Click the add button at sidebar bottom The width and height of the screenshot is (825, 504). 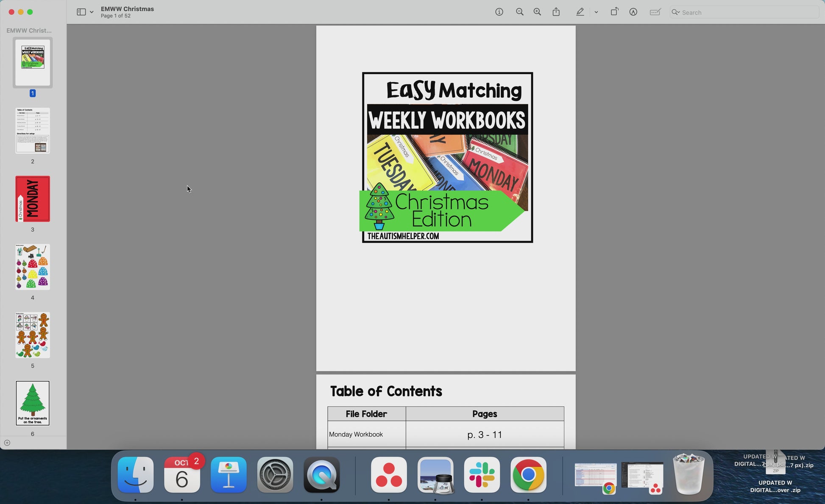[7, 443]
